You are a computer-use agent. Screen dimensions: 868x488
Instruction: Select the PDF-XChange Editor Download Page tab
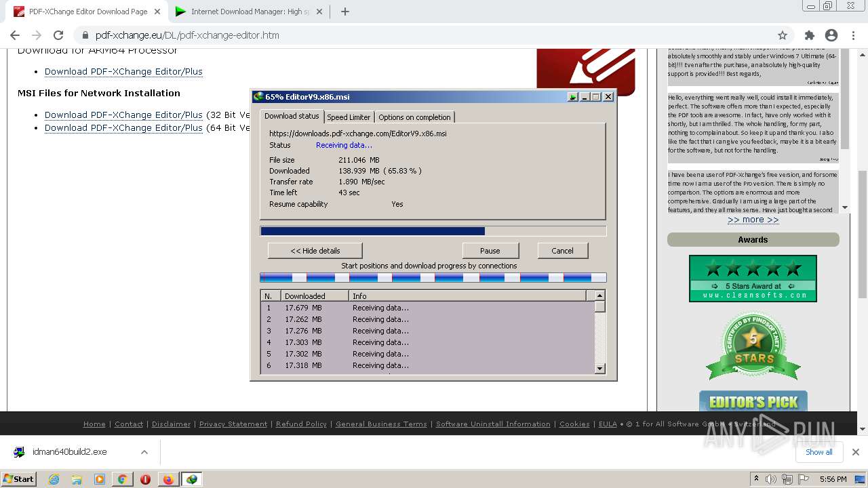(x=87, y=12)
